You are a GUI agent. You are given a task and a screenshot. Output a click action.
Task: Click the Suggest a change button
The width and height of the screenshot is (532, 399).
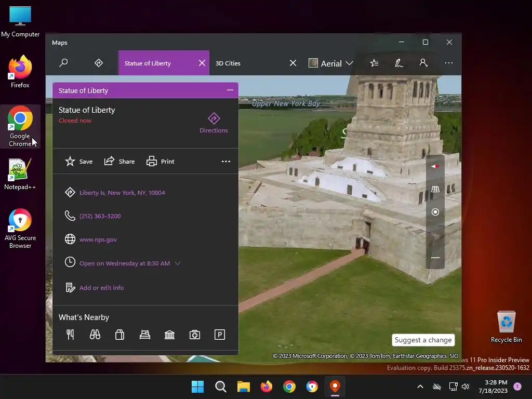(x=423, y=340)
